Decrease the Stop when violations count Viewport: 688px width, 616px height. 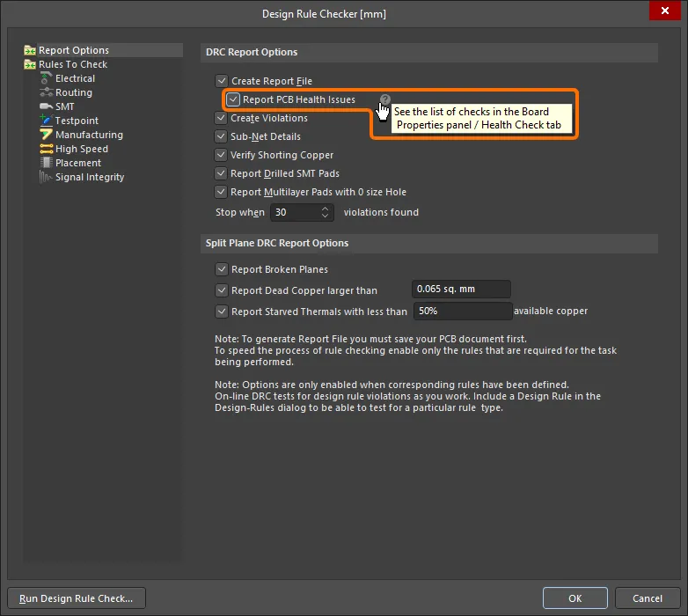325,216
